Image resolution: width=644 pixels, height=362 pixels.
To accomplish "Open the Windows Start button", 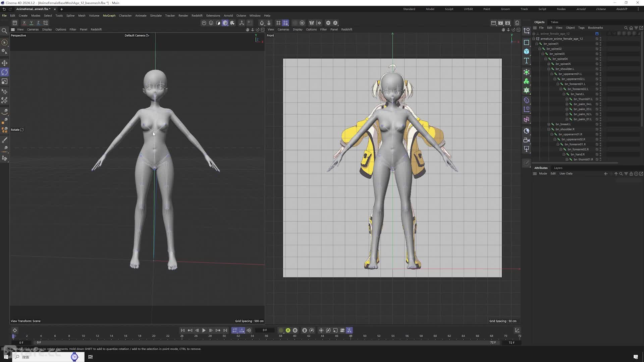I will click(x=6, y=357).
